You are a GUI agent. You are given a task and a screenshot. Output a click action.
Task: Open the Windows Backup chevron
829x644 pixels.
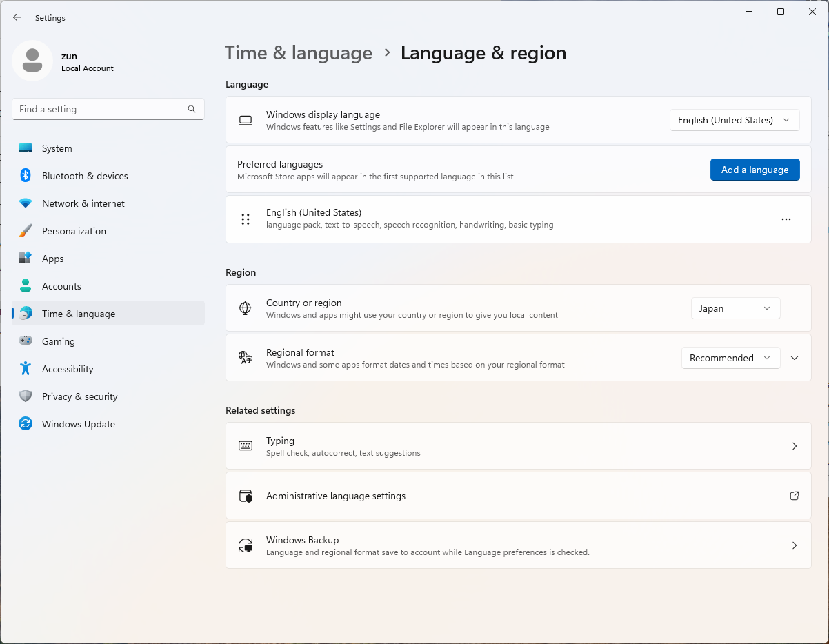click(795, 545)
